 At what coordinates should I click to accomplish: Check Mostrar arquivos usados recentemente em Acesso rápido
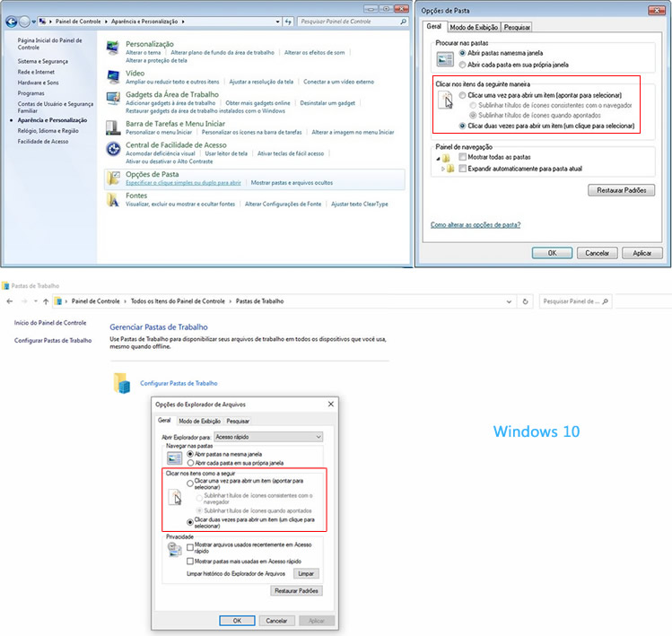point(190,547)
